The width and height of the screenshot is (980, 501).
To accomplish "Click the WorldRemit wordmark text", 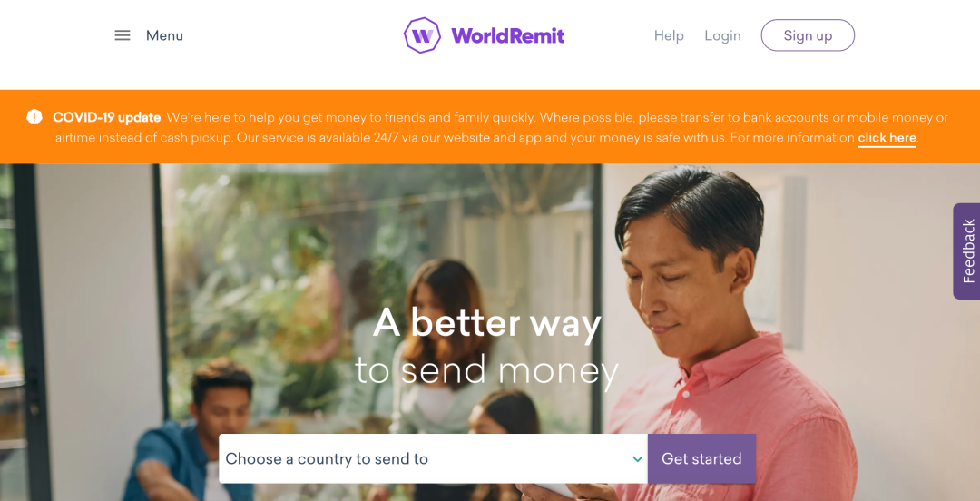I will click(x=507, y=35).
